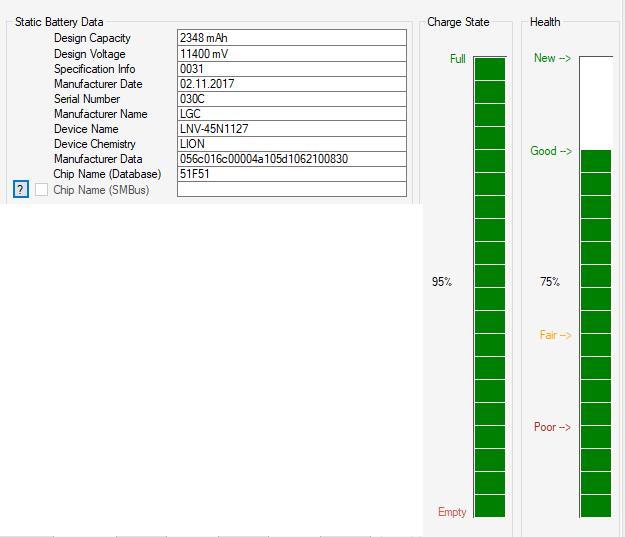Select the Device Name value LNV-45N1127
Image resolution: width=625 pixels, height=537 pixels.
point(292,129)
